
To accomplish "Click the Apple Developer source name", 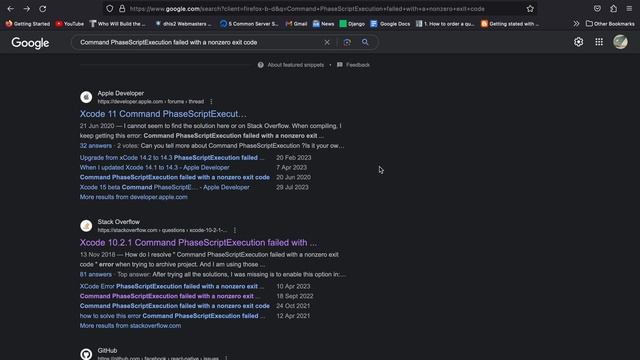I will pos(121,93).
